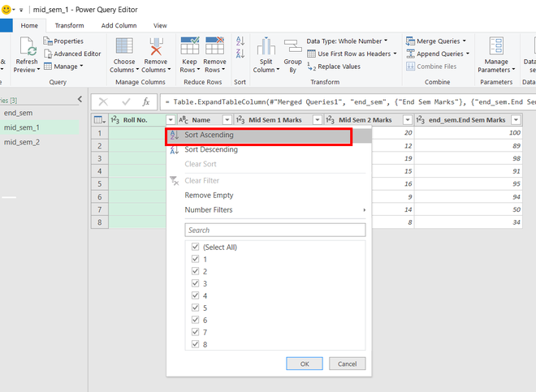
Task: Open the end_sem.End Sem Marks filter dropdown
Action: point(517,120)
